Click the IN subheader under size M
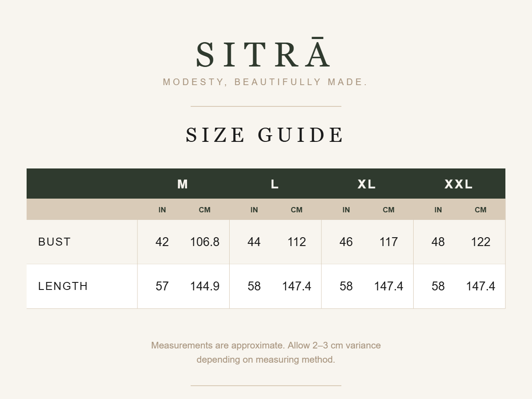The width and height of the screenshot is (532, 399). [162, 210]
